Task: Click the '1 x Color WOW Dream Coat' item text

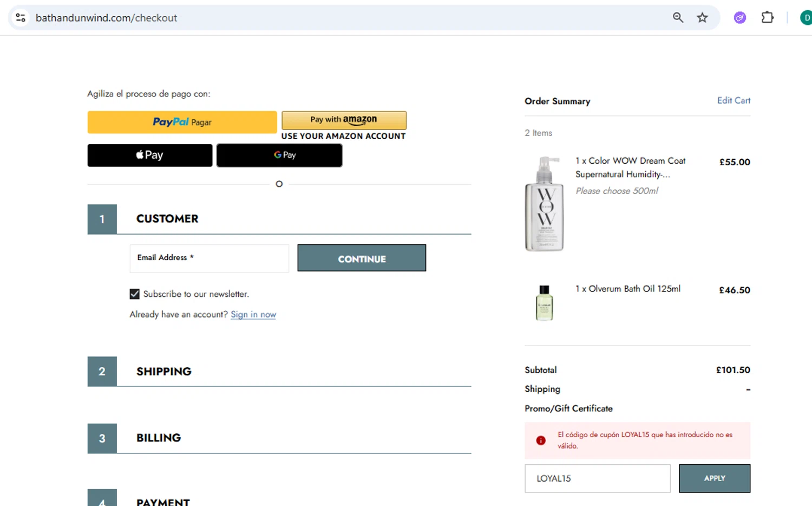Action: coord(631,167)
